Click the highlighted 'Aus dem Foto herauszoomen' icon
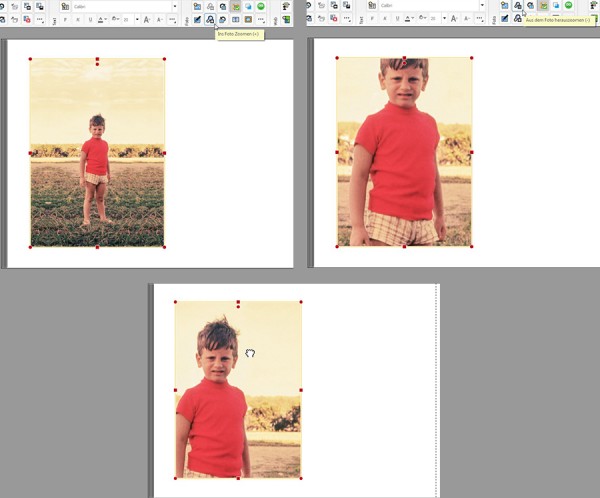 pos(517,5)
